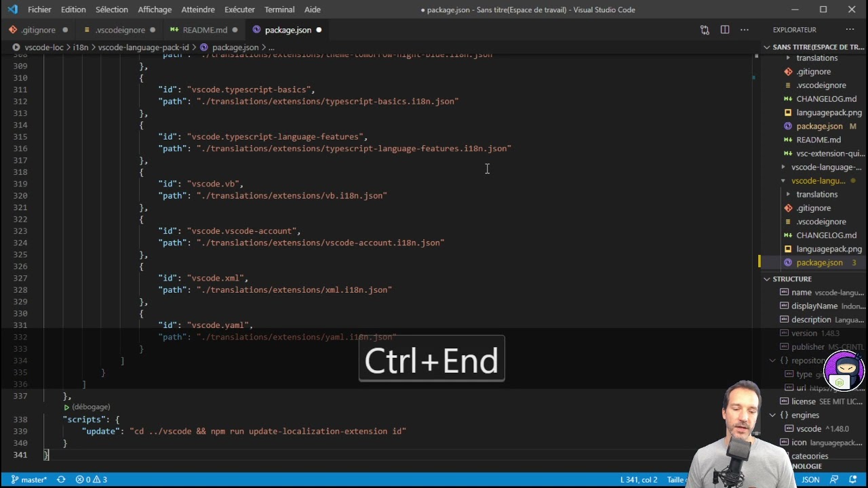The image size is (868, 488).
Task: Open the compare changes icon in editor toolbar
Action: click(705, 30)
